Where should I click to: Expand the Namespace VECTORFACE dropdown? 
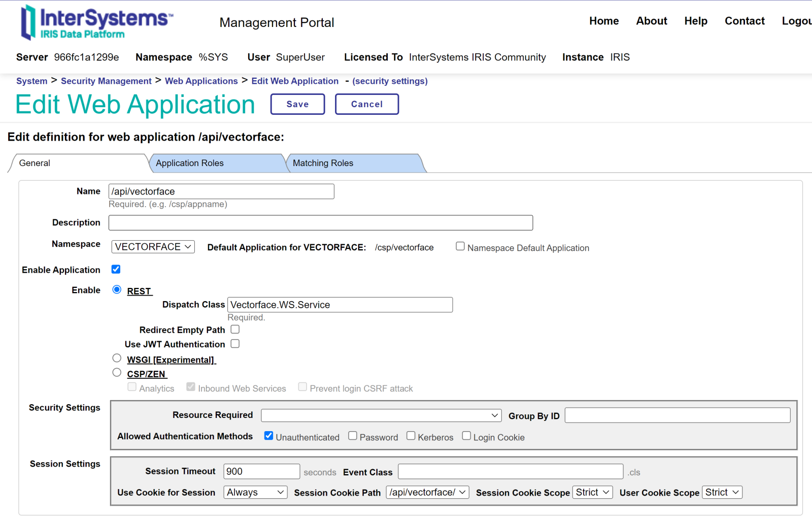(153, 247)
